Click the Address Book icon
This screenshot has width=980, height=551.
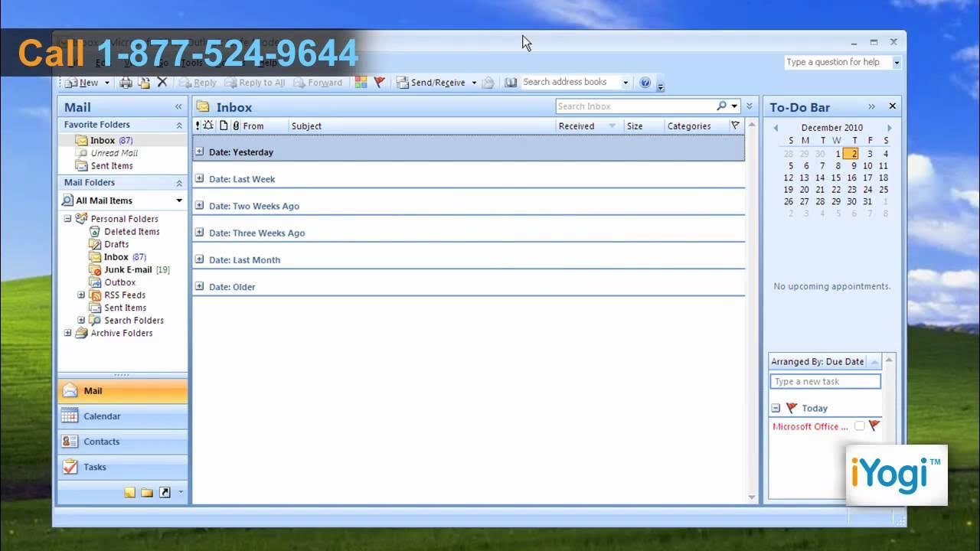pyautogui.click(x=511, y=82)
